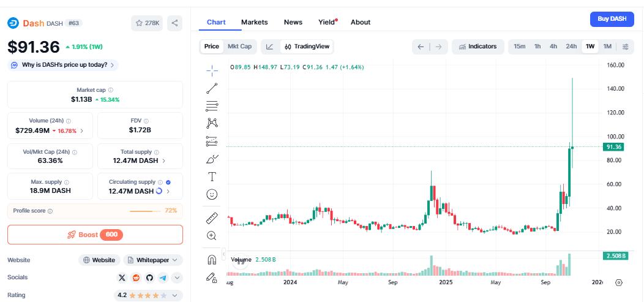
Task: Open the News tab
Action: pos(293,22)
